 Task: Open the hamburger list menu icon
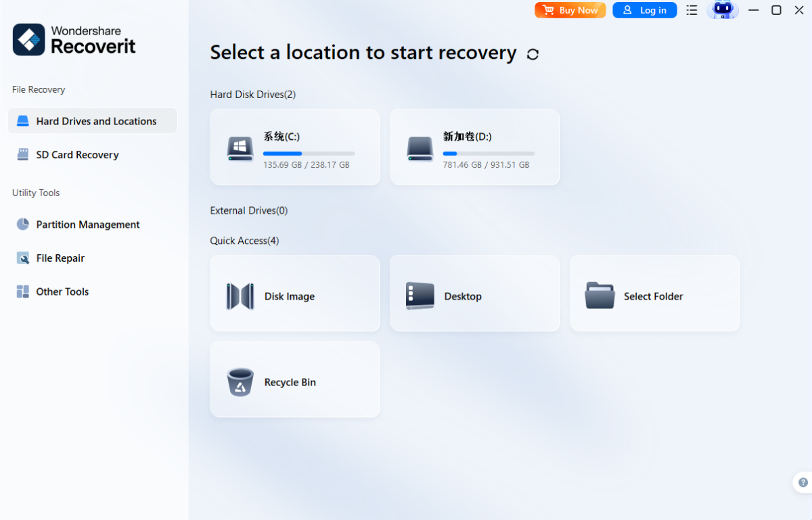(x=692, y=10)
